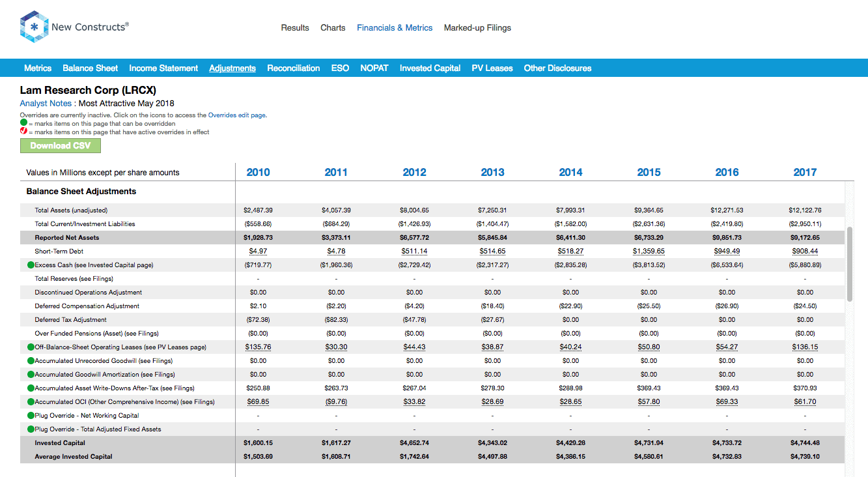Click operating leases value $136.15

[x=805, y=347]
